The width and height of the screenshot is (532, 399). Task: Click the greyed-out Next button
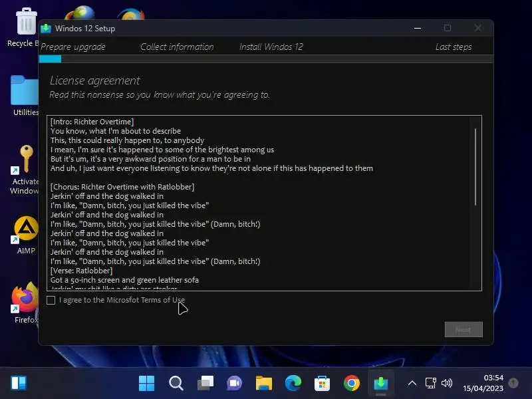click(x=464, y=329)
